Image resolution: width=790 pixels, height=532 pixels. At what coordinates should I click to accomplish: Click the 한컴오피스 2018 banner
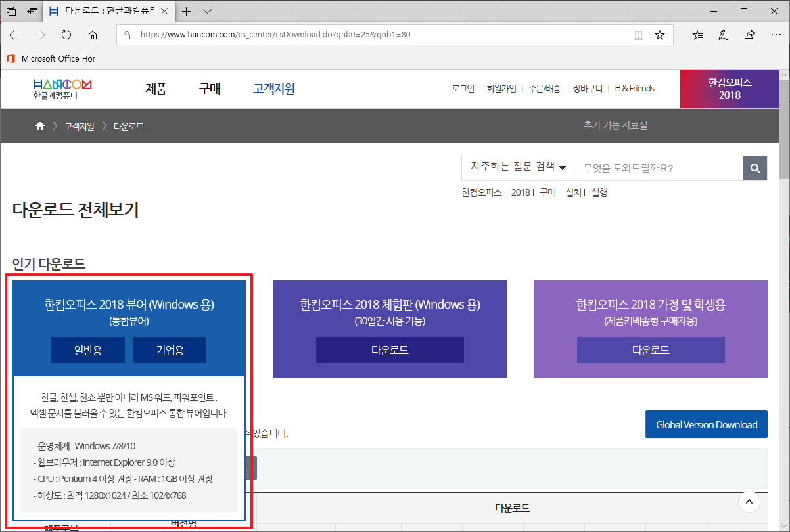(x=730, y=89)
